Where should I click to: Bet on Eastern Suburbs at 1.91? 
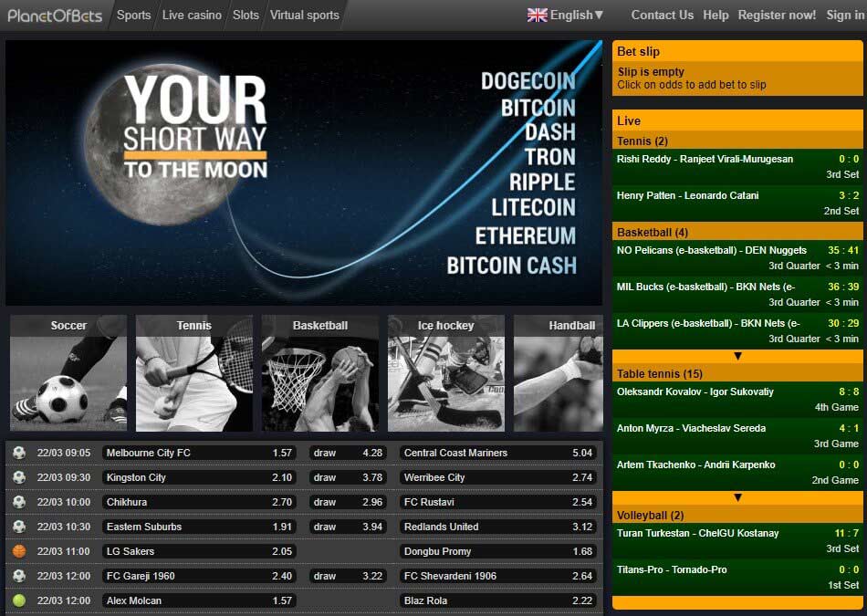[199, 527]
